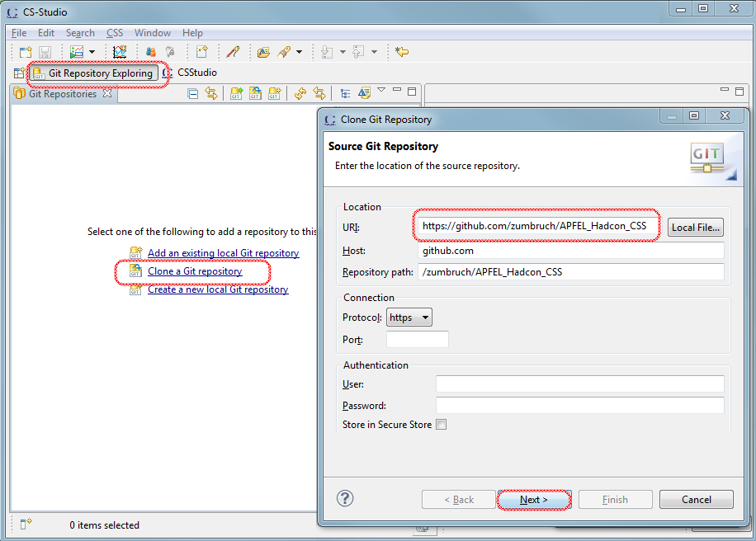This screenshot has height=541, width=756.
Task: Click the < Back button
Action: 459,500
